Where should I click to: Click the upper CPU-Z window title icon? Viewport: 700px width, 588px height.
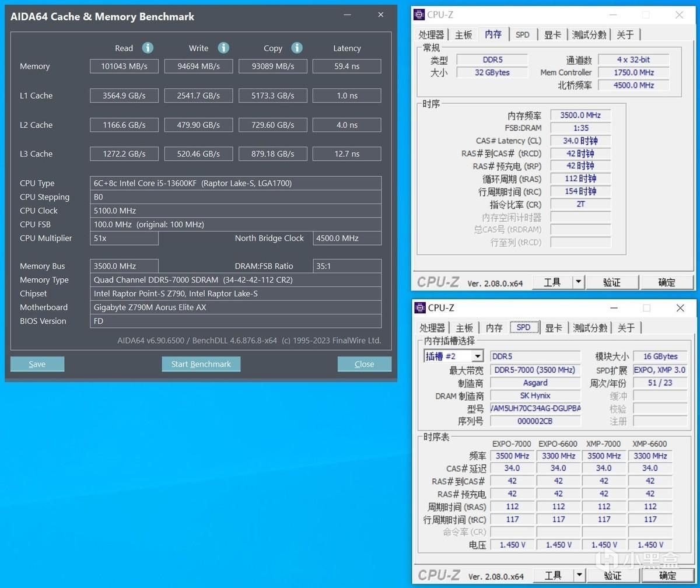(x=420, y=15)
